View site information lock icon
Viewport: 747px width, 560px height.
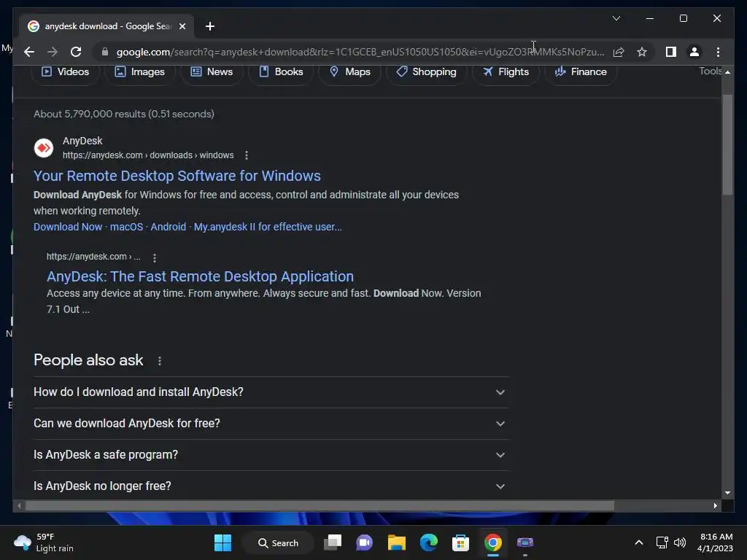point(105,52)
